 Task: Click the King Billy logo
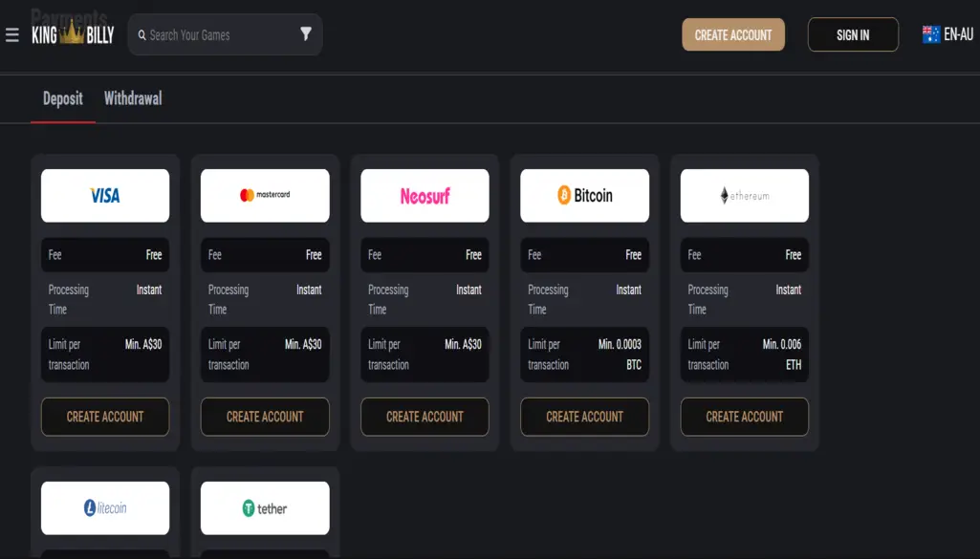point(73,35)
